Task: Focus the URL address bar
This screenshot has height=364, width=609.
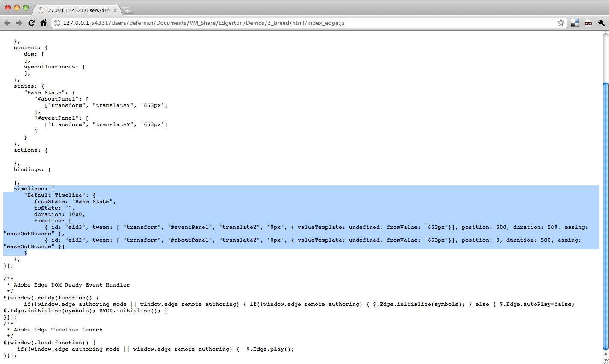Action: 299,23
